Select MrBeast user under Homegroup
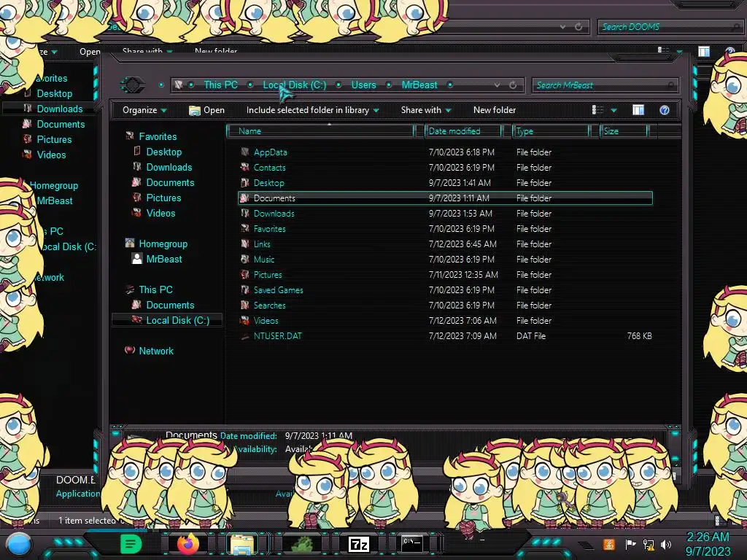This screenshot has width=747, height=560. click(x=164, y=259)
